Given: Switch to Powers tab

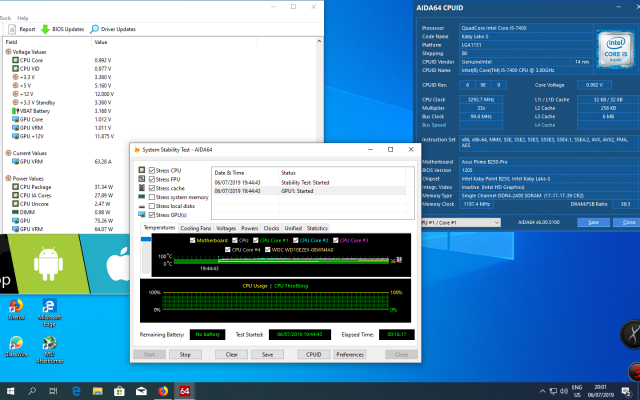Looking at the screenshot, I should click(249, 228).
